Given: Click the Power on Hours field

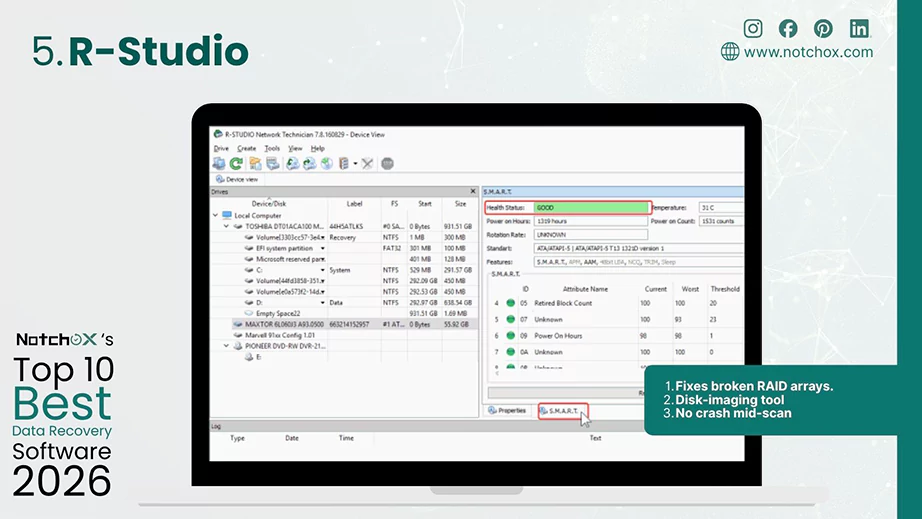Looking at the screenshot, I should [590, 221].
